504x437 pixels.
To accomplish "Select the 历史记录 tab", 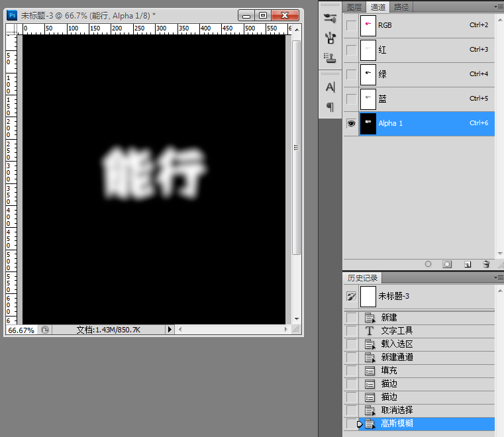I will point(362,278).
